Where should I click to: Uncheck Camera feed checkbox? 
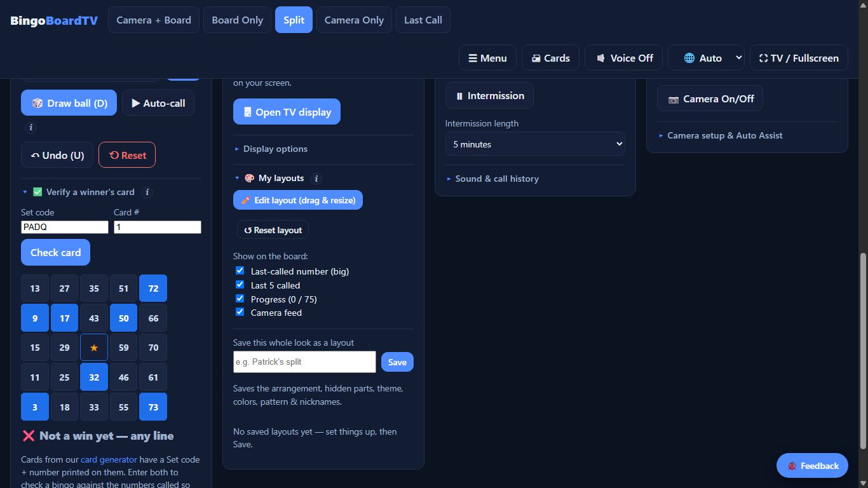coord(240,312)
